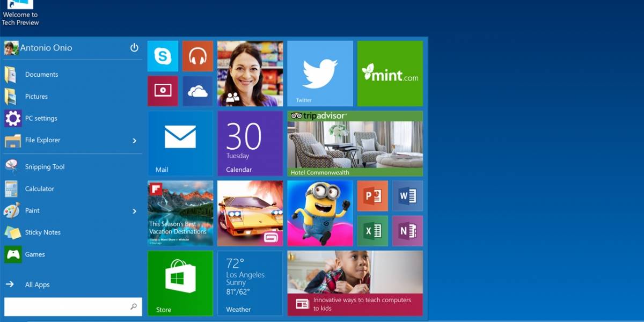Image resolution: width=644 pixels, height=322 pixels.
Task: Open Pictures from the Start menu
Action: click(x=73, y=97)
